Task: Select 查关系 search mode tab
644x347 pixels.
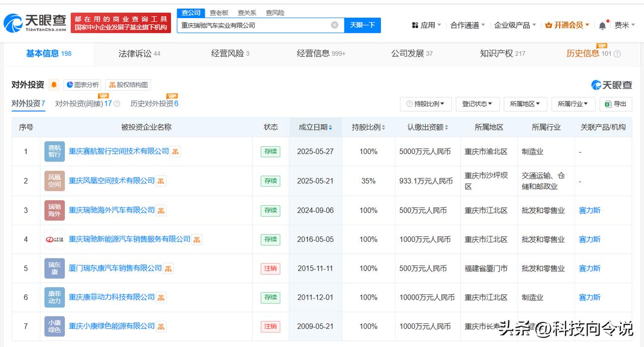Action: click(247, 13)
